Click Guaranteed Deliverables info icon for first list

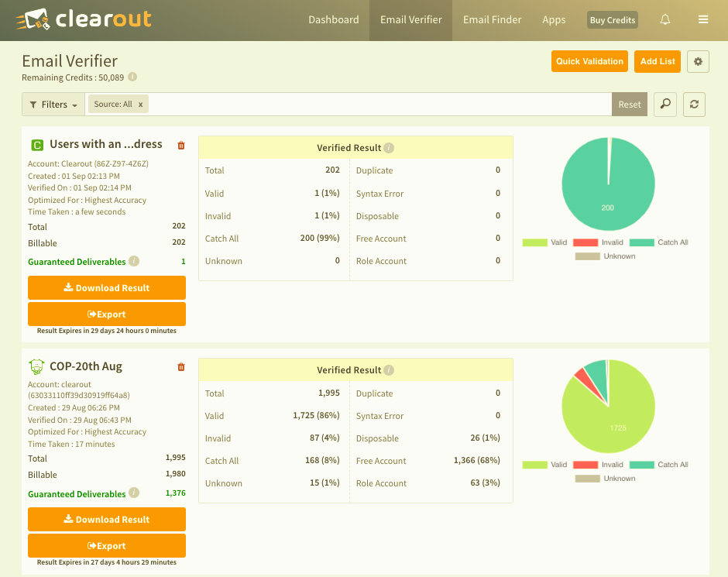pyautogui.click(x=134, y=261)
